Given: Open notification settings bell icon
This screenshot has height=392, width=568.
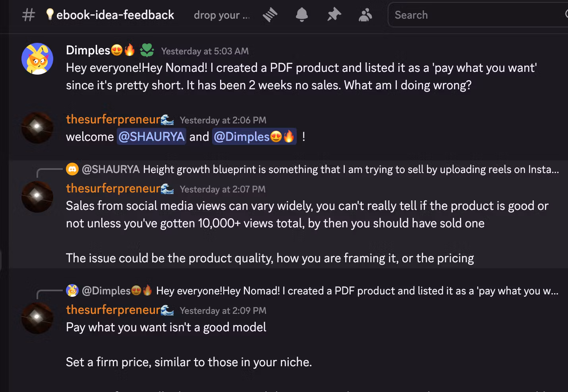Looking at the screenshot, I should [302, 15].
